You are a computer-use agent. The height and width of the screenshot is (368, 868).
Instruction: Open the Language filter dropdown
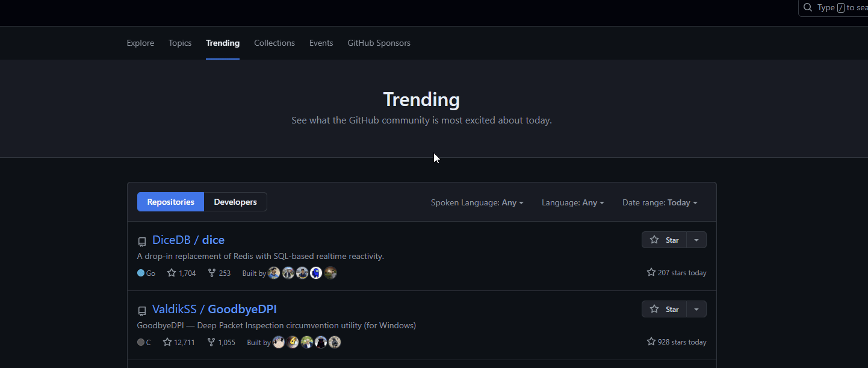click(x=572, y=202)
